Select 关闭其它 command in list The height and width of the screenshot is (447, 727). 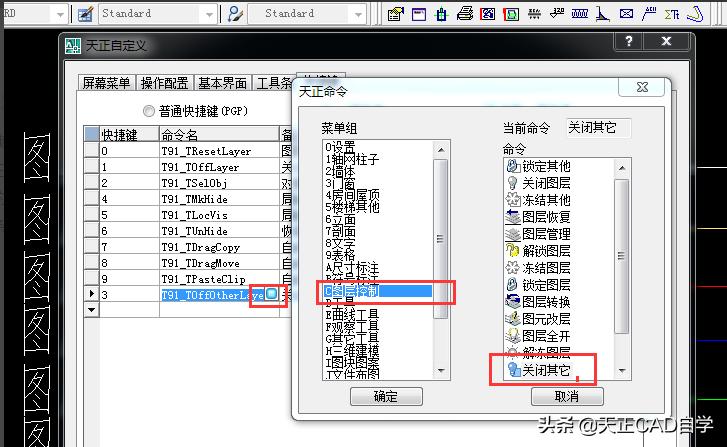pyautogui.click(x=538, y=370)
